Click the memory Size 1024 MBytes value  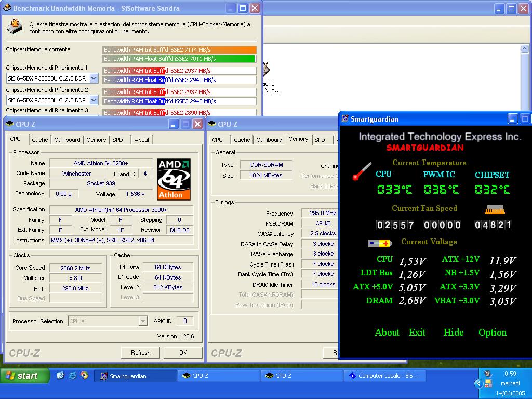(265, 175)
